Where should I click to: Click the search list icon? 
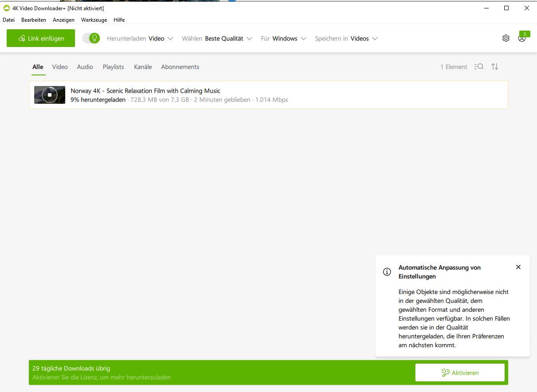coord(479,67)
